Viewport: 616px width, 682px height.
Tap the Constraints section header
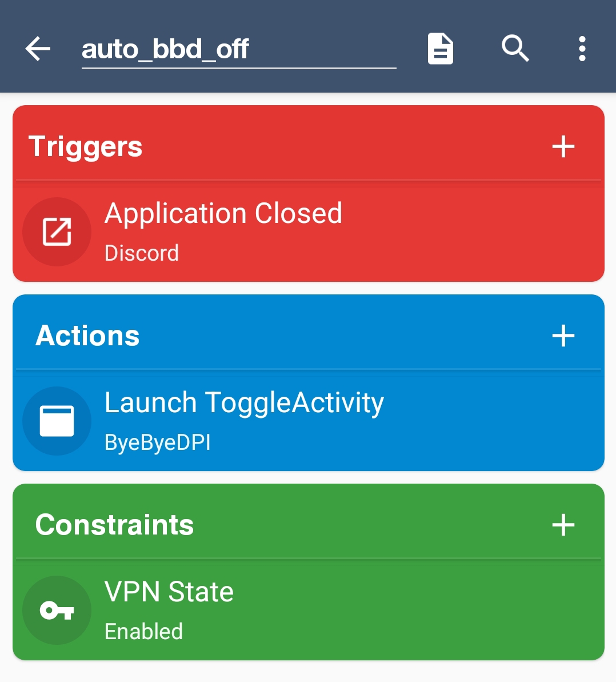[114, 525]
